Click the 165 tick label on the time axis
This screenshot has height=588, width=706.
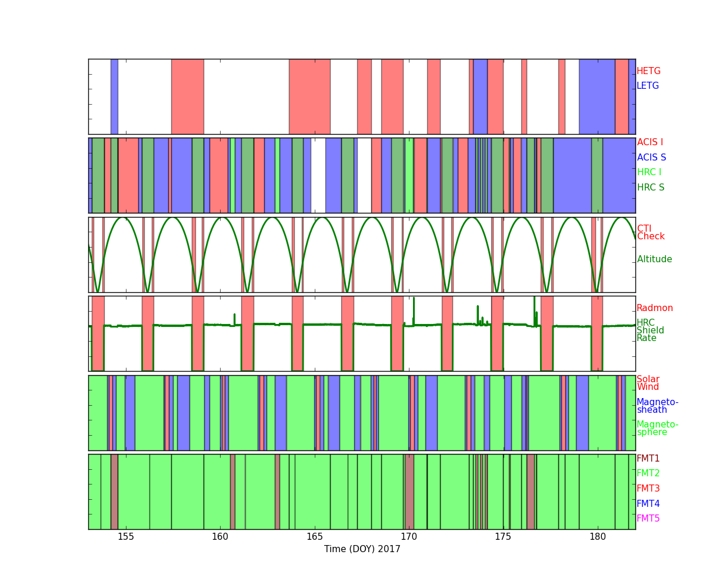[314, 537]
